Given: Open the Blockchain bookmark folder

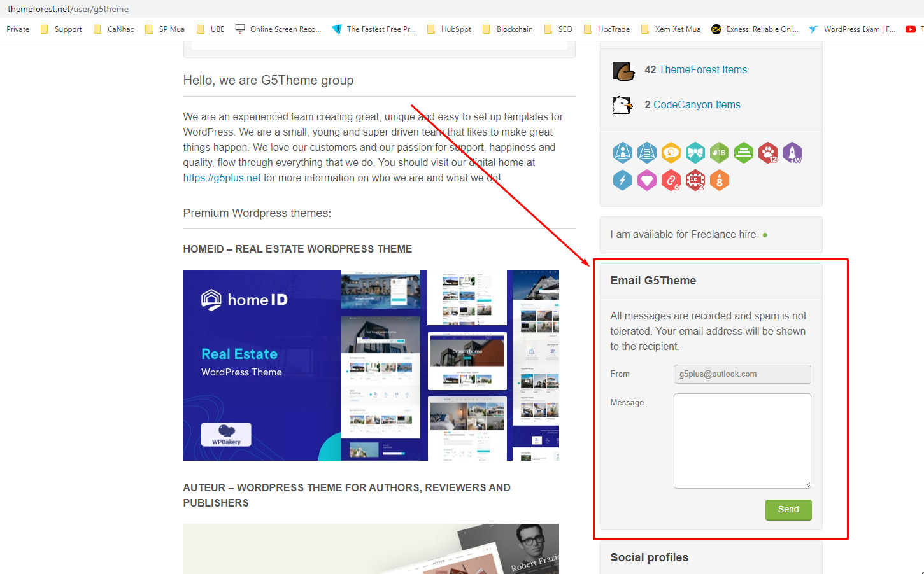Looking at the screenshot, I should point(508,29).
